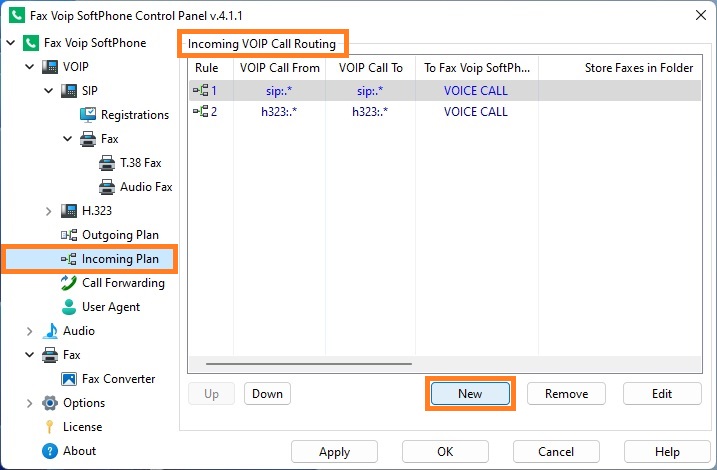
Task: Collapse the Fax node under SIP
Action: (68, 139)
